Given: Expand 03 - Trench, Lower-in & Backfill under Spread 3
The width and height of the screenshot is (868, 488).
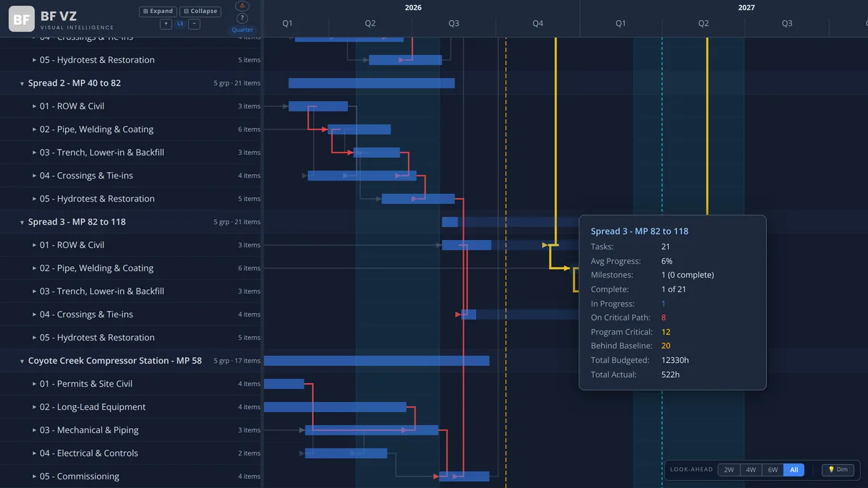Looking at the screenshot, I should (x=34, y=291).
